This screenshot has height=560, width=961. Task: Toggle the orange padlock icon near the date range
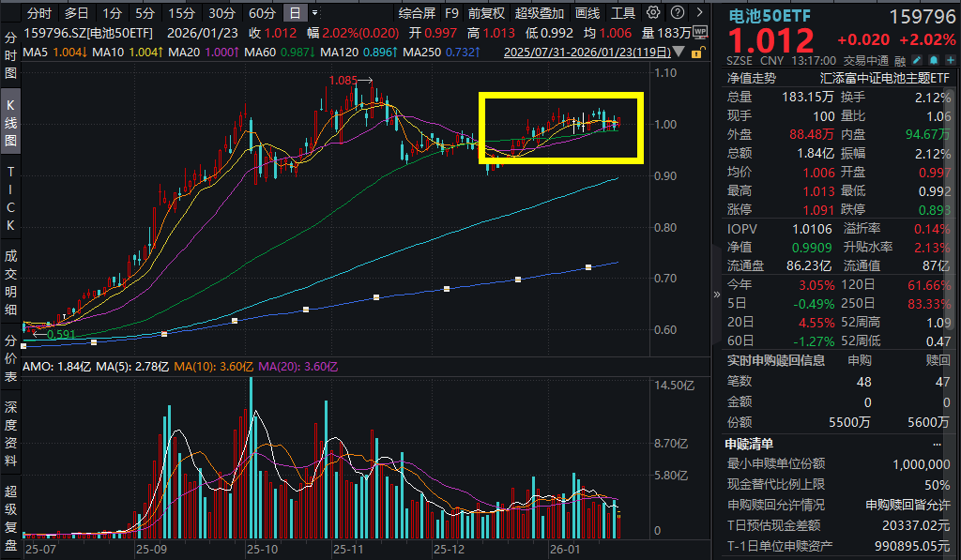click(x=697, y=52)
